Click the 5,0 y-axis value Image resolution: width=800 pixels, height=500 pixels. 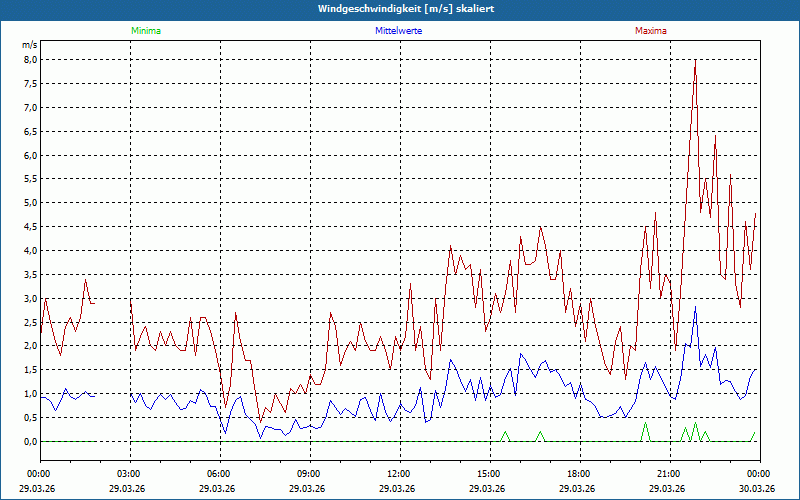tap(30, 203)
